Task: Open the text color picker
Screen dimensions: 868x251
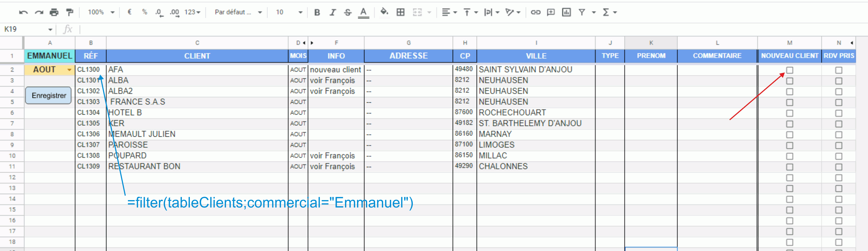Action: [363, 13]
